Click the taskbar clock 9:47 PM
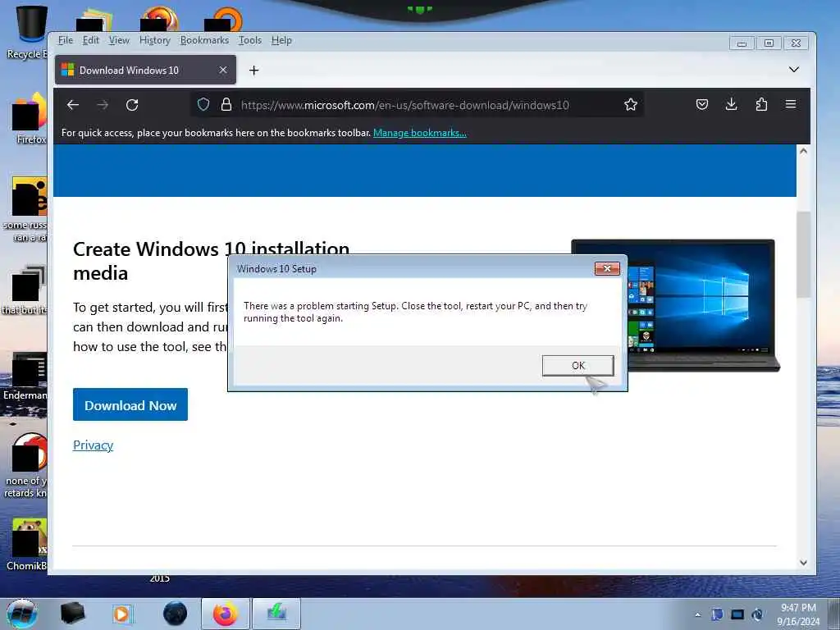The height and width of the screenshot is (630, 840). point(798,608)
